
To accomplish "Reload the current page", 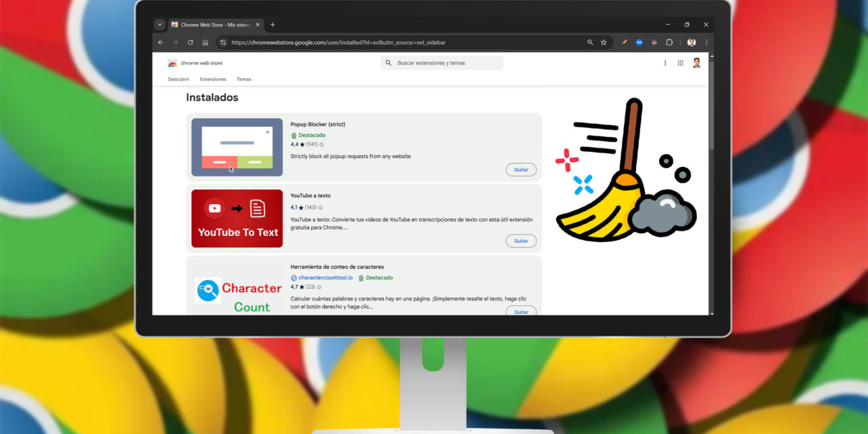I will point(191,42).
